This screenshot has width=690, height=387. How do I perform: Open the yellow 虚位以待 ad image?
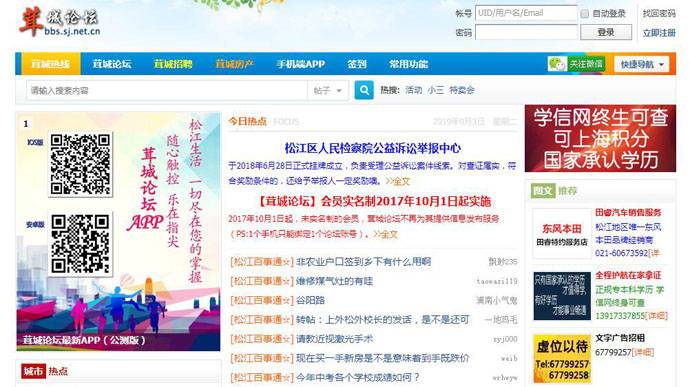tap(562, 359)
